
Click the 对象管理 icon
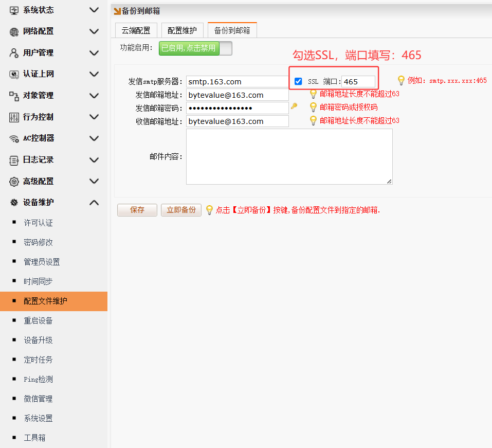pyautogui.click(x=14, y=96)
